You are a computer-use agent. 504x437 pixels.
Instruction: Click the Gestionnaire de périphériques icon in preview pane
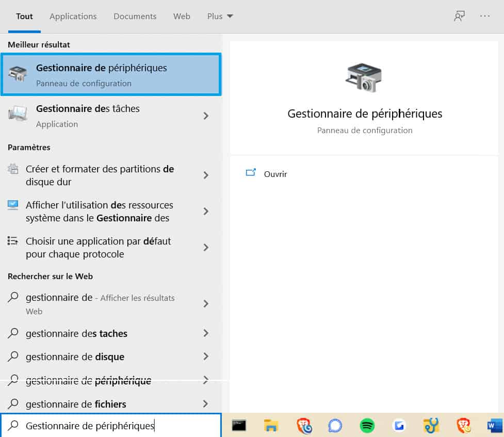click(x=364, y=77)
